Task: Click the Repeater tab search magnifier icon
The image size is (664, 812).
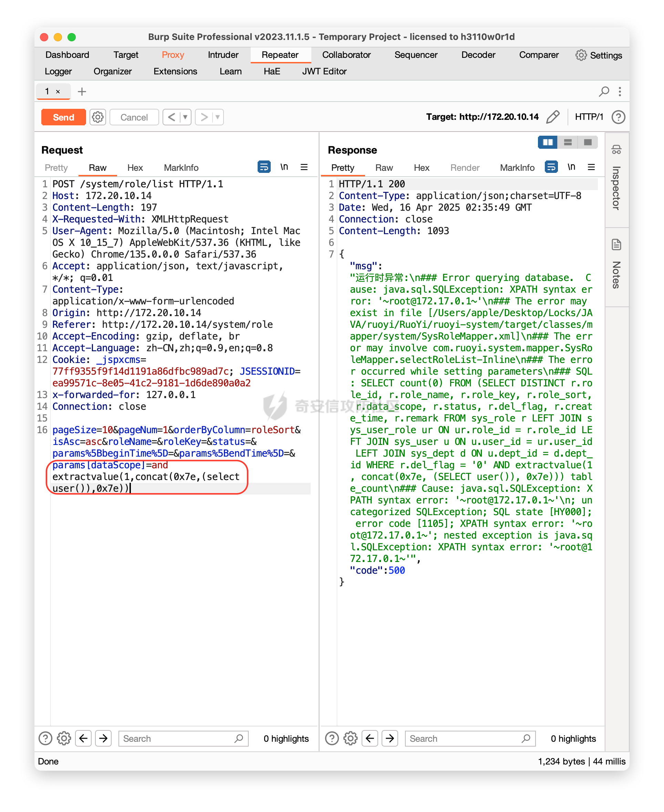Action: (x=604, y=91)
